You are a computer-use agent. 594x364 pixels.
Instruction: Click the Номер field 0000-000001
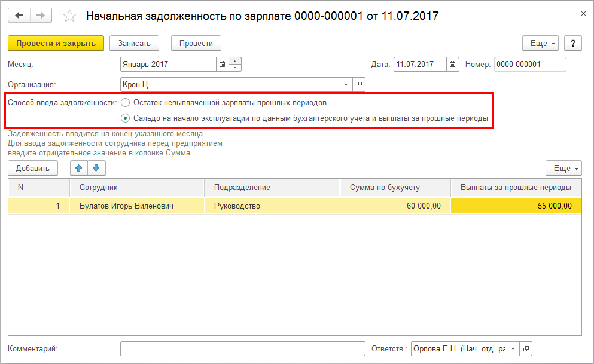coord(530,65)
